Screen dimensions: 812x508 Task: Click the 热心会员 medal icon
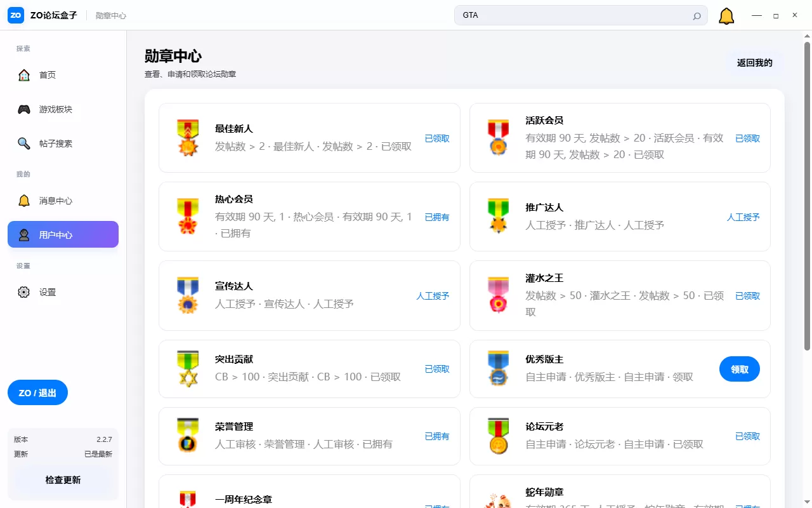pyautogui.click(x=188, y=217)
